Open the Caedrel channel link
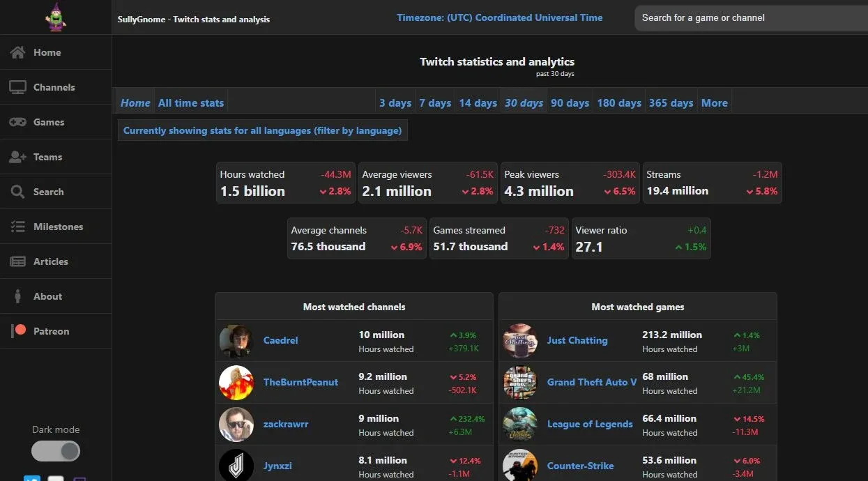The width and height of the screenshot is (868, 481). [x=280, y=340]
